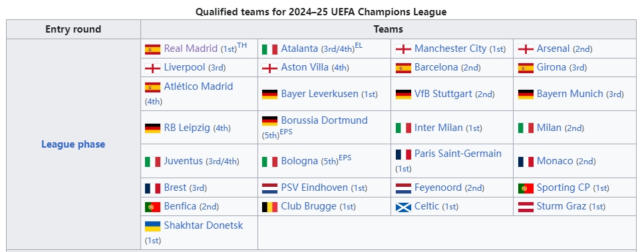Follow the TH superscript note link

[x=242, y=45]
